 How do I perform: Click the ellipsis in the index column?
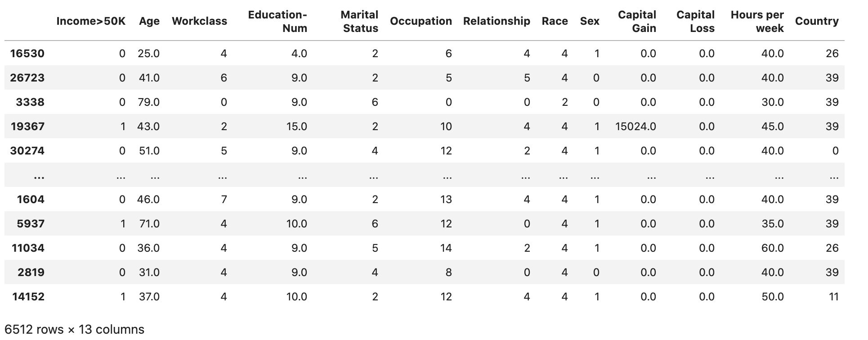(x=39, y=176)
